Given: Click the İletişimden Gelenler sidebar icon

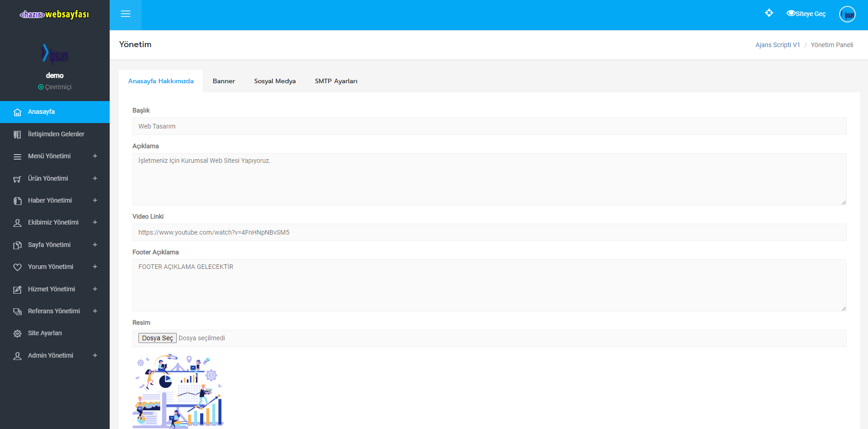Looking at the screenshot, I should 17,134.
